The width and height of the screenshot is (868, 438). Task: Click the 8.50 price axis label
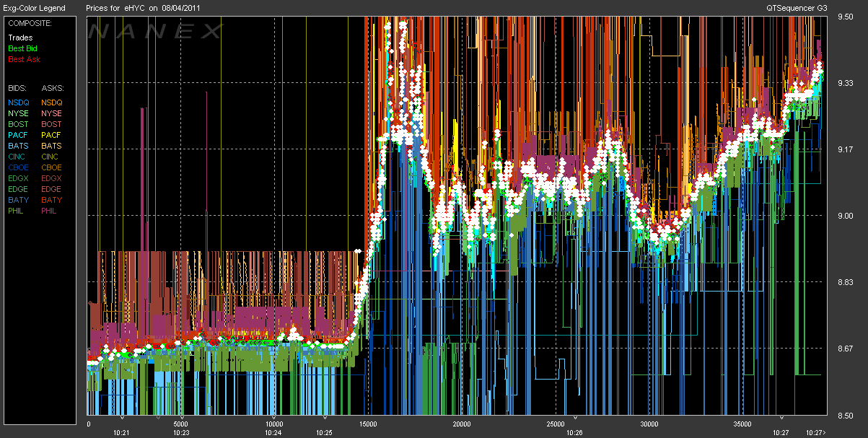point(845,415)
